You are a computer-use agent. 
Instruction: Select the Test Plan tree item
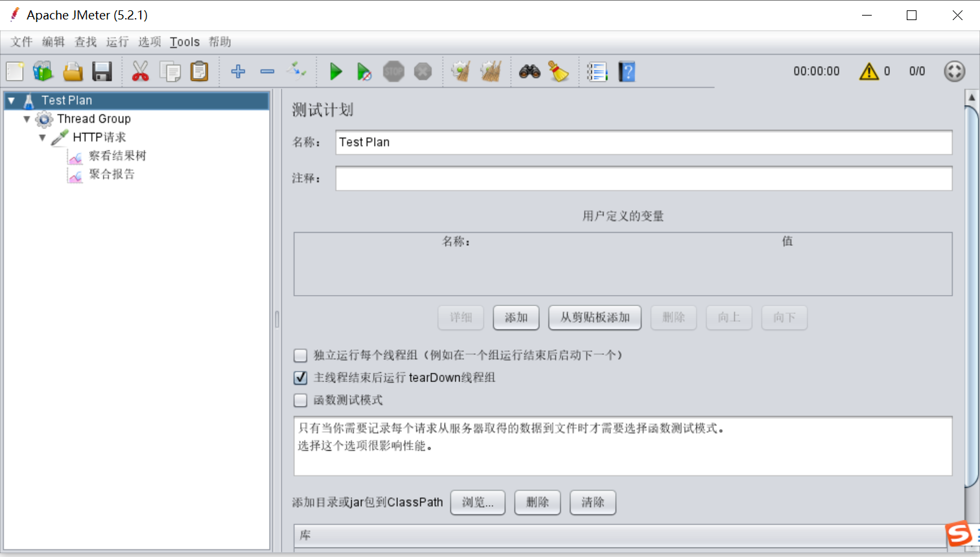pyautogui.click(x=67, y=101)
